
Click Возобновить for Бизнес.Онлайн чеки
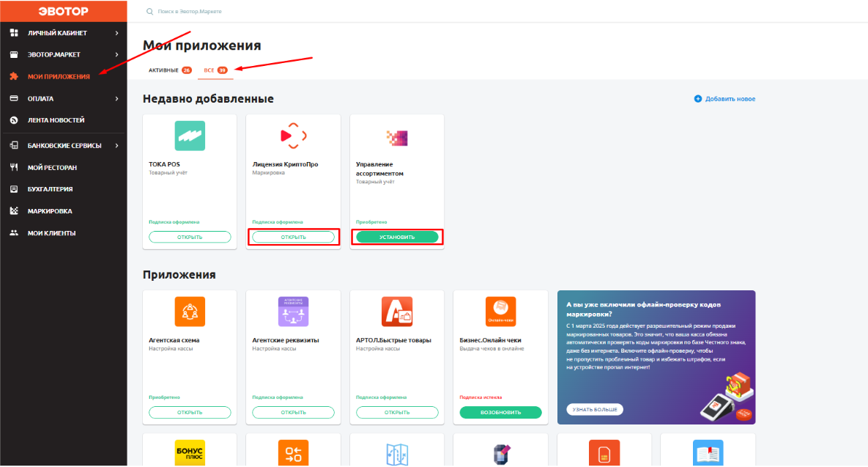click(500, 412)
